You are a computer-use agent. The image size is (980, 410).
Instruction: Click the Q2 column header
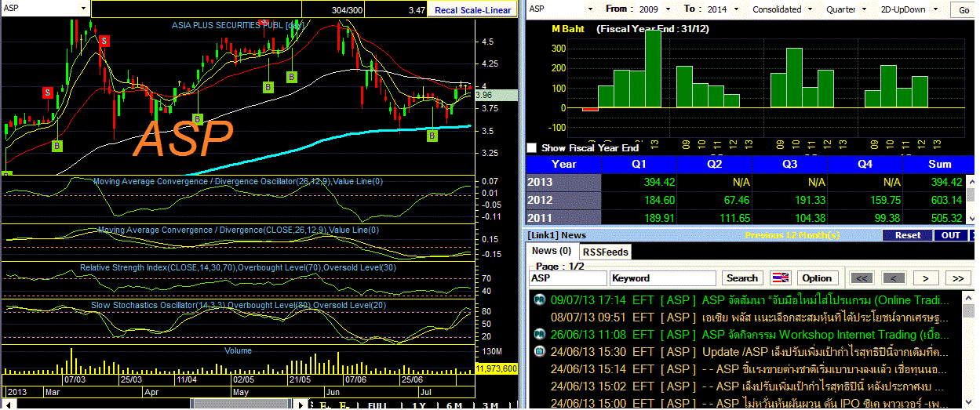pyautogui.click(x=714, y=164)
